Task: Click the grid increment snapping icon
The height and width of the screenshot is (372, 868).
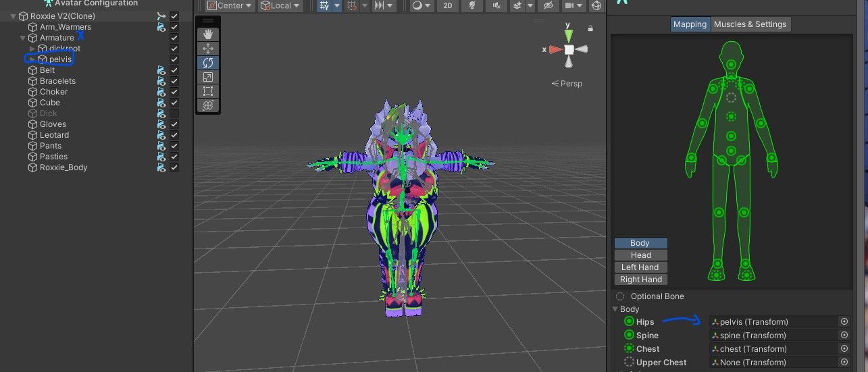Action: pyautogui.click(x=351, y=5)
